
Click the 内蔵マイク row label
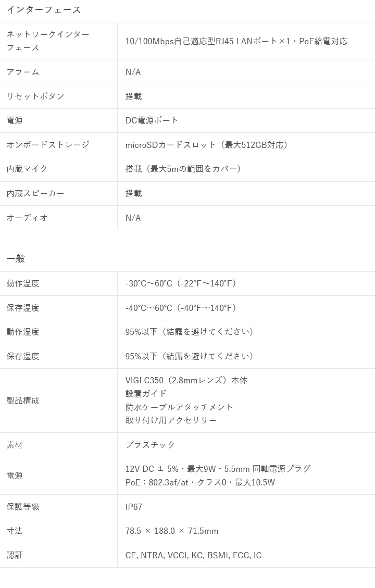coord(27,169)
